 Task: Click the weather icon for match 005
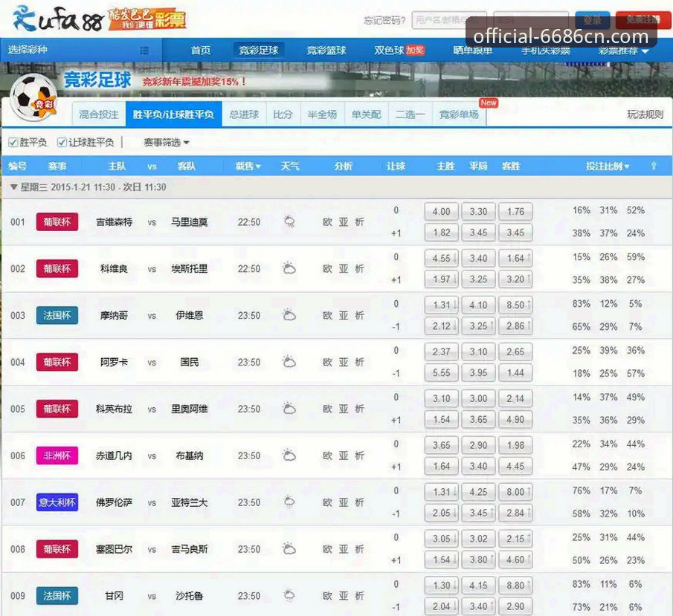click(x=289, y=409)
